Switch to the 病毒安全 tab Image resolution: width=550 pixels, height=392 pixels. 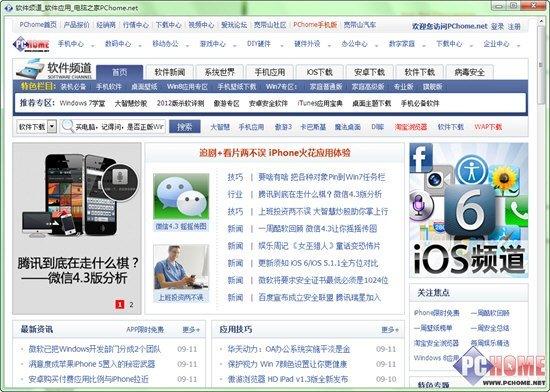(469, 72)
